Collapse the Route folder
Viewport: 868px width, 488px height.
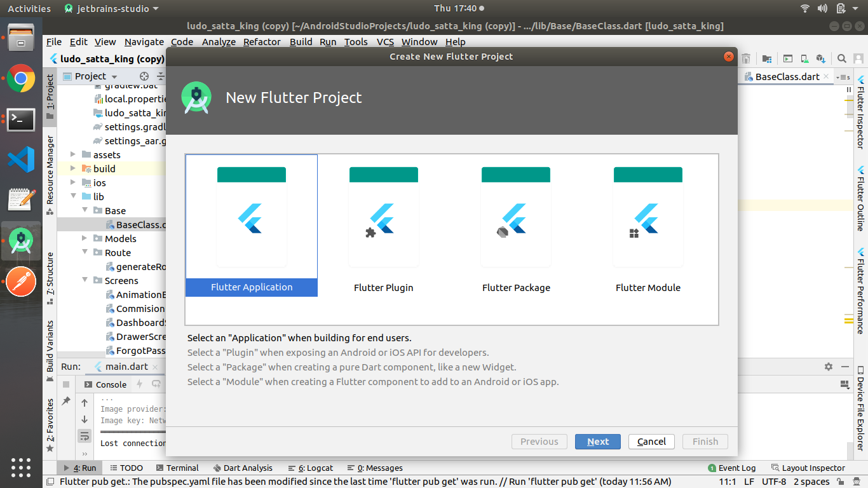[85, 252]
